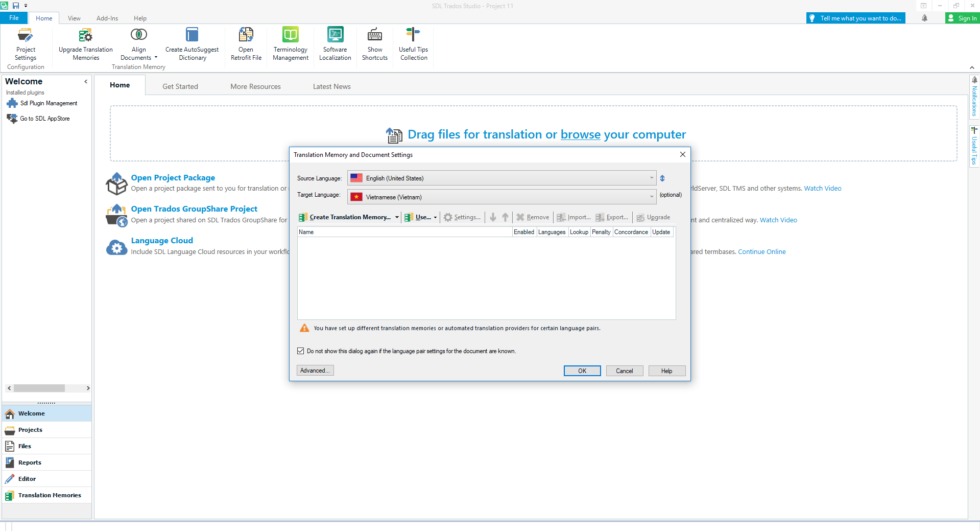Click Open Project Package icon
The width and height of the screenshot is (980, 531).
(x=116, y=183)
